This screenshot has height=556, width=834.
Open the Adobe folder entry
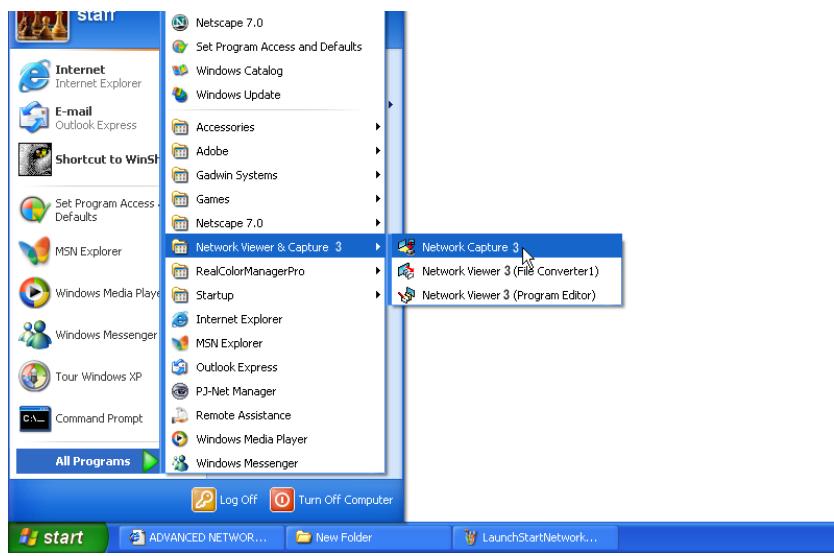(275, 151)
